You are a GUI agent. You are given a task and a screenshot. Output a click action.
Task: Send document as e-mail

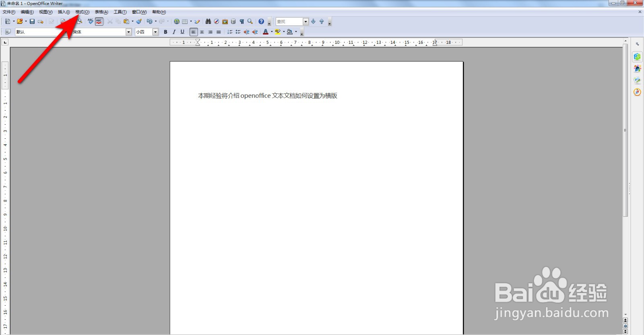41,21
